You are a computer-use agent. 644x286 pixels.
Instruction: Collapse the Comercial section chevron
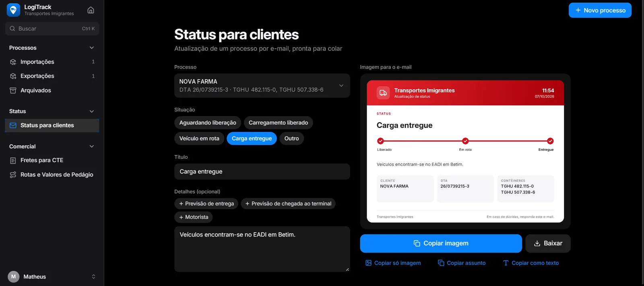tap(92, 146)
